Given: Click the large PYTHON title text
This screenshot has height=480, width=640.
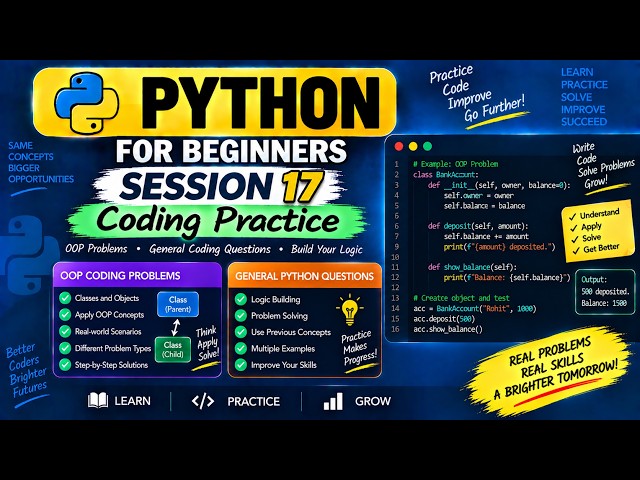Looking at the screenshot, I should [x=261, y=103].
